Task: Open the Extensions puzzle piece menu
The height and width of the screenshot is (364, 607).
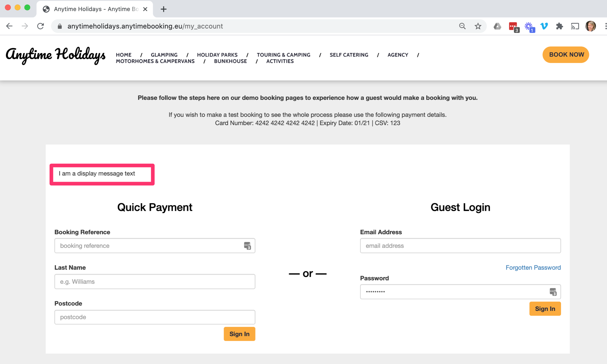Action: coord(559,26)
